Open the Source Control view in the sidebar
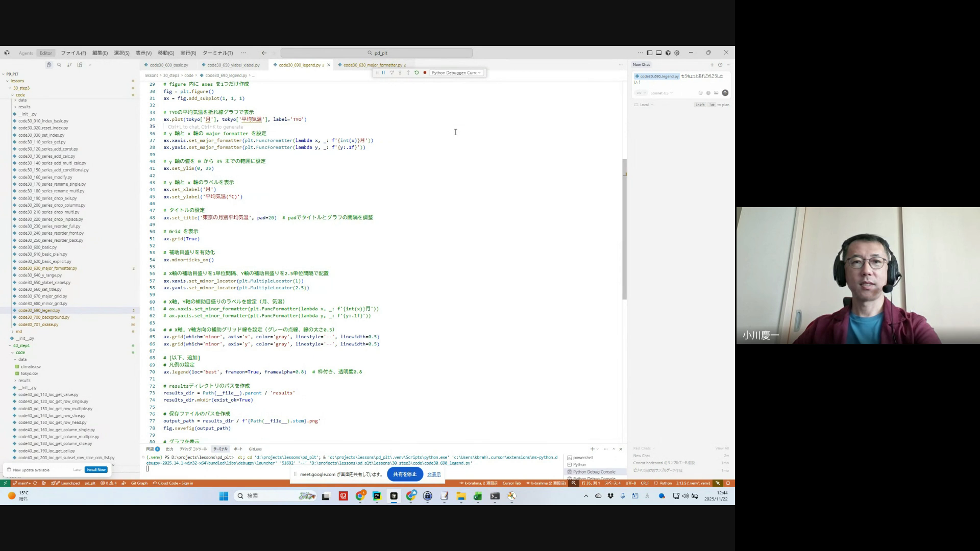980x551 pixels. (x=69, y=65)
